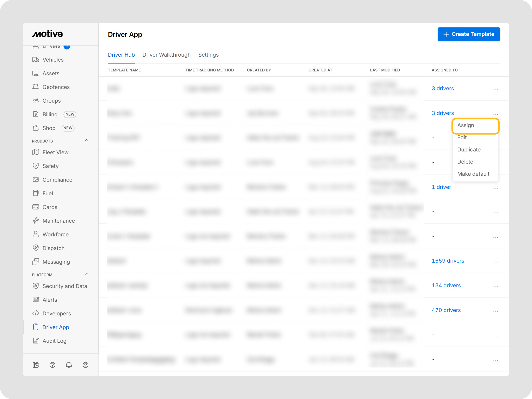This screenshot has width=532, height=399.
Task: Collapse the Products section chevron
Action: click(x=87, y=140)
